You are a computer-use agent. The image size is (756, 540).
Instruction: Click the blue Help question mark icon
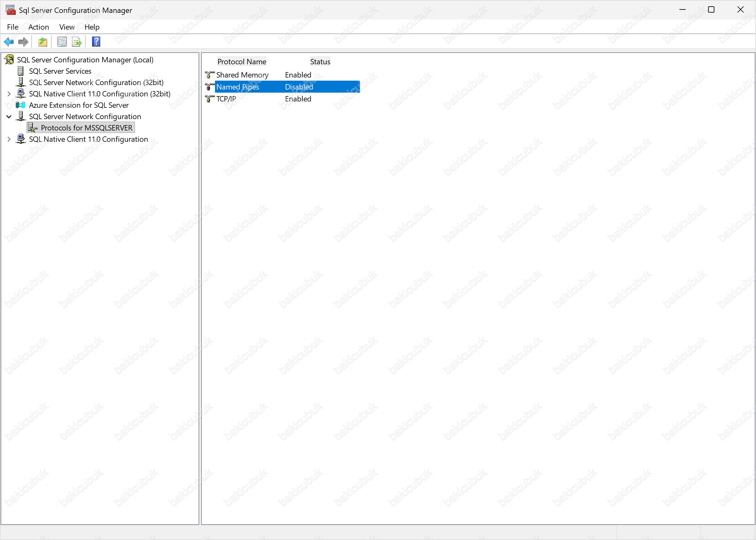coord(96,42)
